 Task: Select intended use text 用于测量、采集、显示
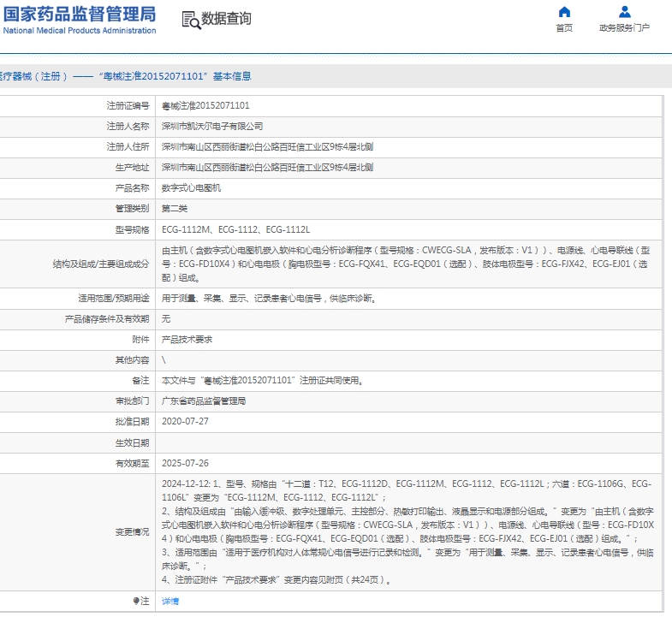pos(269,298)
